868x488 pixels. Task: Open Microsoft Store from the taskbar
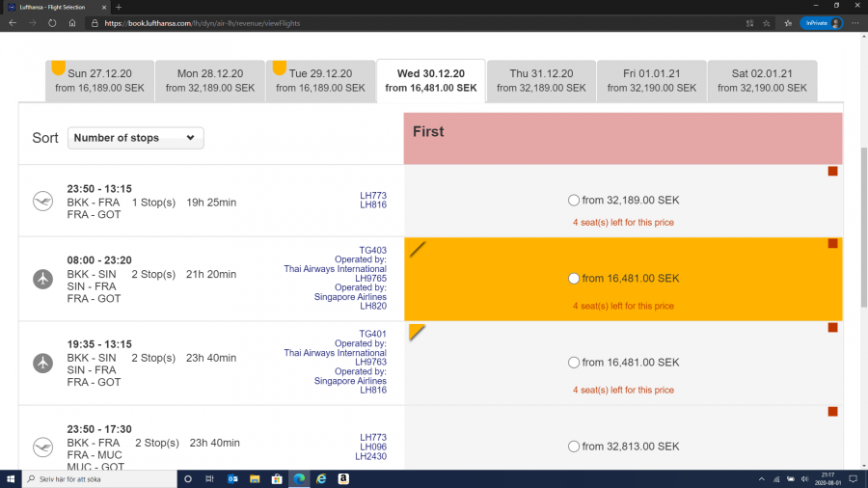pyautogui.click(x=277, y=479)
